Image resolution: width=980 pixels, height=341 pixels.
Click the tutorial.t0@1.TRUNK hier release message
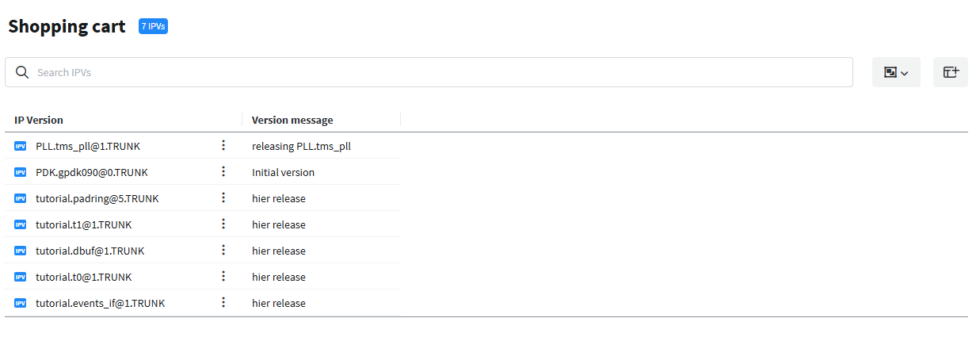(x=279, y=277)
